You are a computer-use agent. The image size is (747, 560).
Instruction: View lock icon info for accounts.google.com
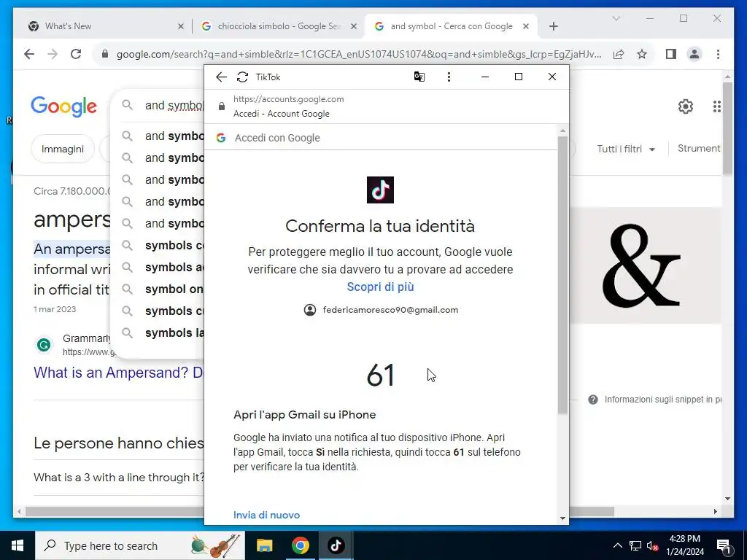pos(222,106)
